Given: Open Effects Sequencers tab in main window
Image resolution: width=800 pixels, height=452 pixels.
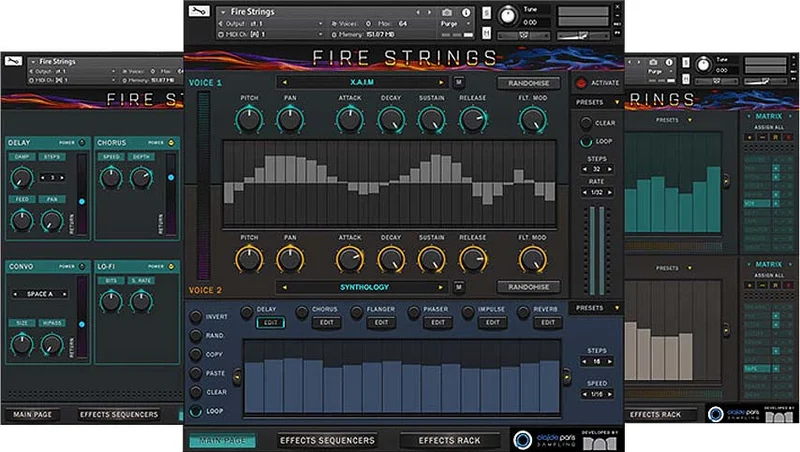Looking at the screenshot, I should click(x=327, y=440).
